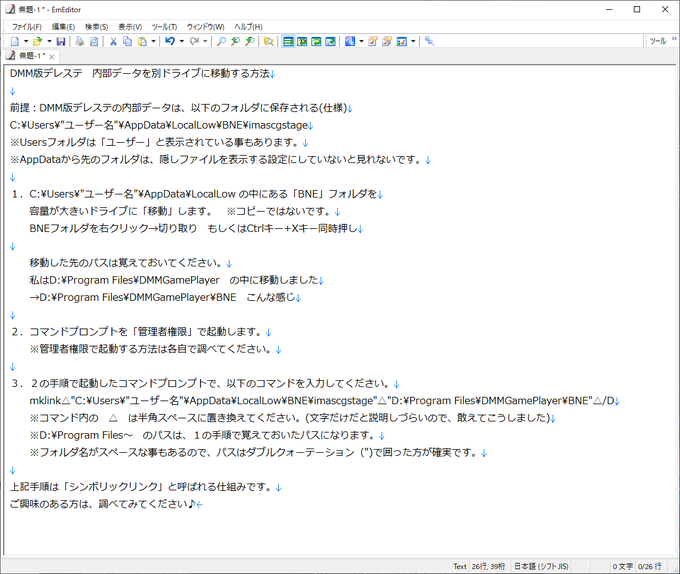Open the ツール(T) menu
Viewport: 680px width, 574px height.
(164, 27)
